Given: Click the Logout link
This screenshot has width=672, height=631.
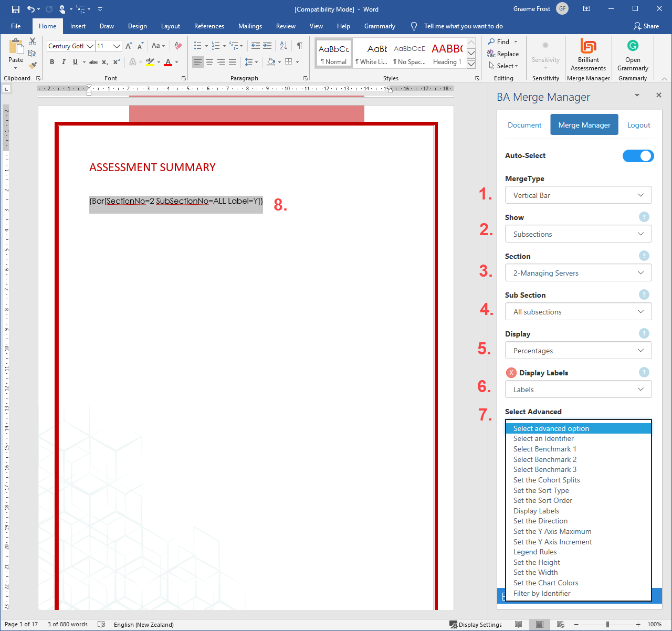Looking at the screenshot, I should click(638, 125).
